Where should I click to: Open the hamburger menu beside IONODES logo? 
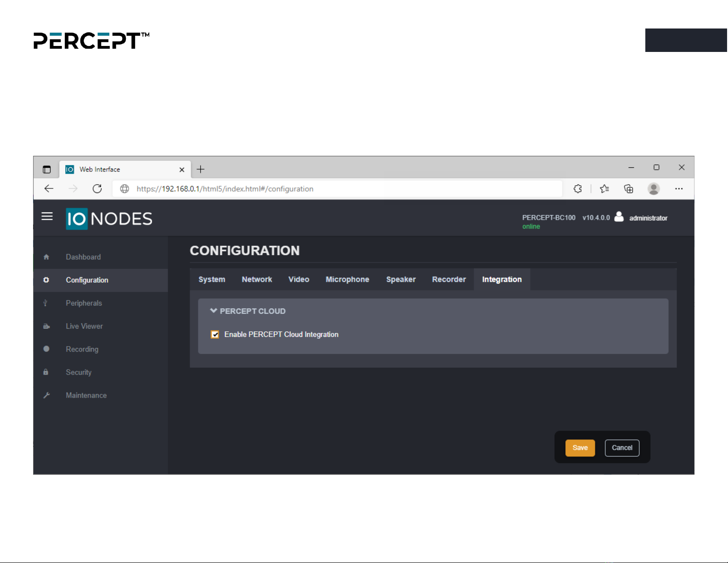click(x=47, y=216)
